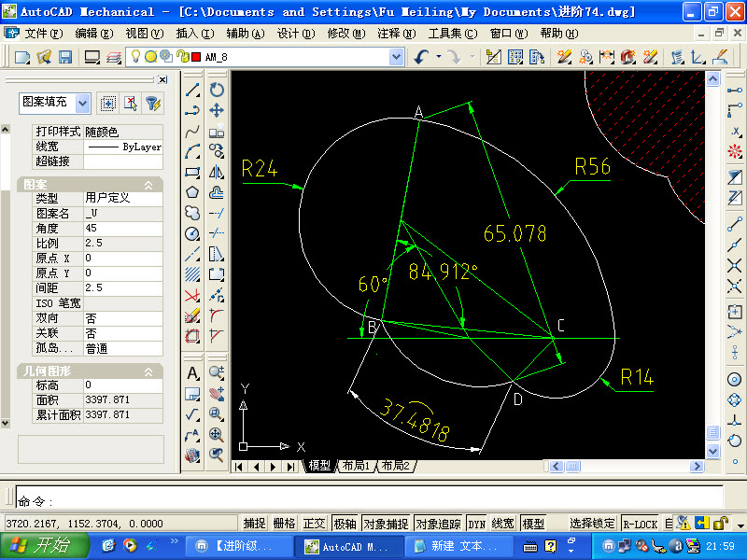Open the status bar tray menu arrow
This screenshot has height=560, width=747.
click(740, 525)
